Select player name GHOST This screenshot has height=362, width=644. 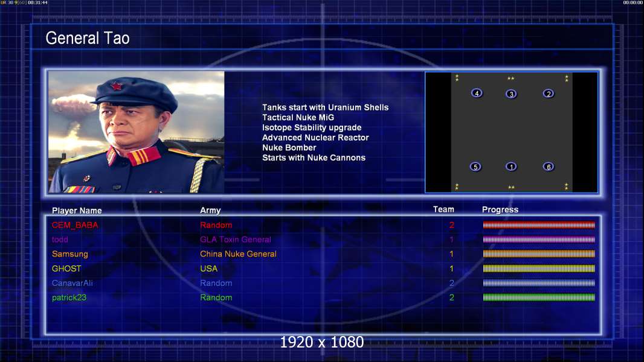tap(66, 268)
